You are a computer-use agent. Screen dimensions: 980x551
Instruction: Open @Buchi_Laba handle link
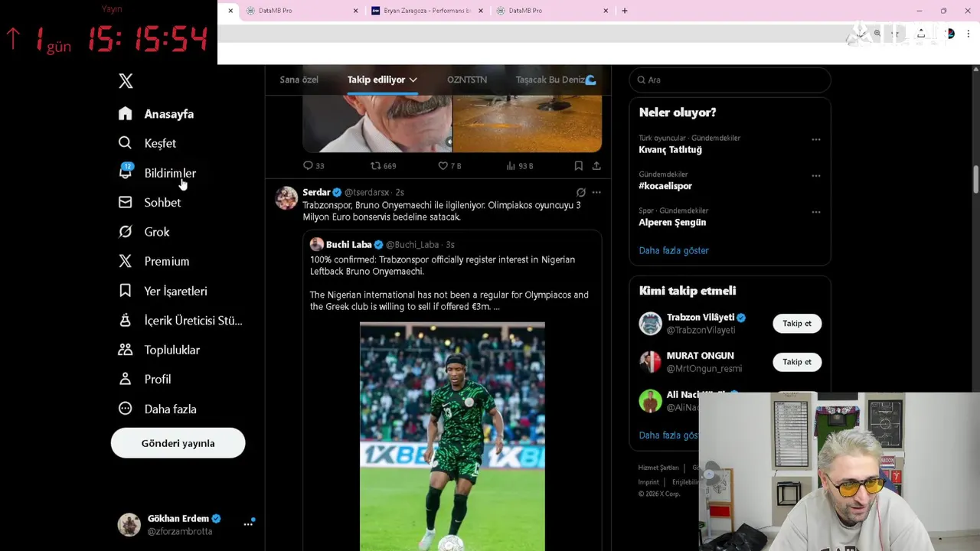tap(412, 245)
